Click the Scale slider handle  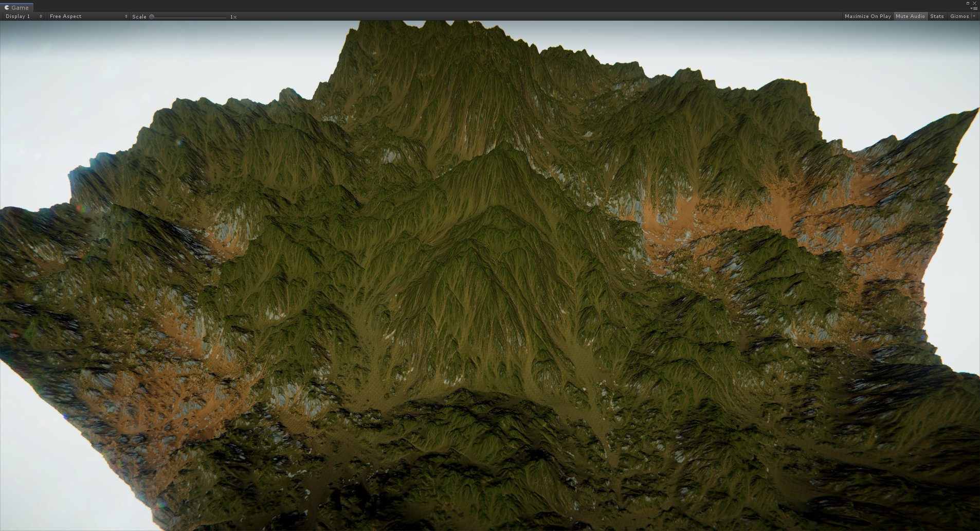pos(152,16)
